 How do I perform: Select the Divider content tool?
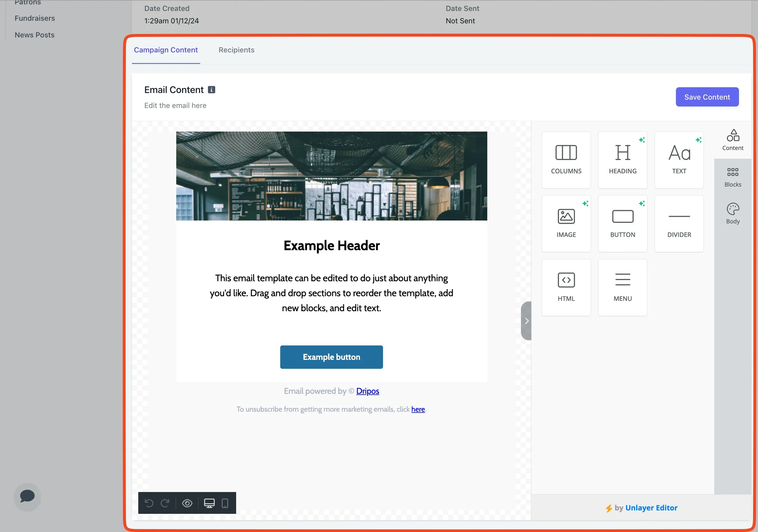pos(679,223)
